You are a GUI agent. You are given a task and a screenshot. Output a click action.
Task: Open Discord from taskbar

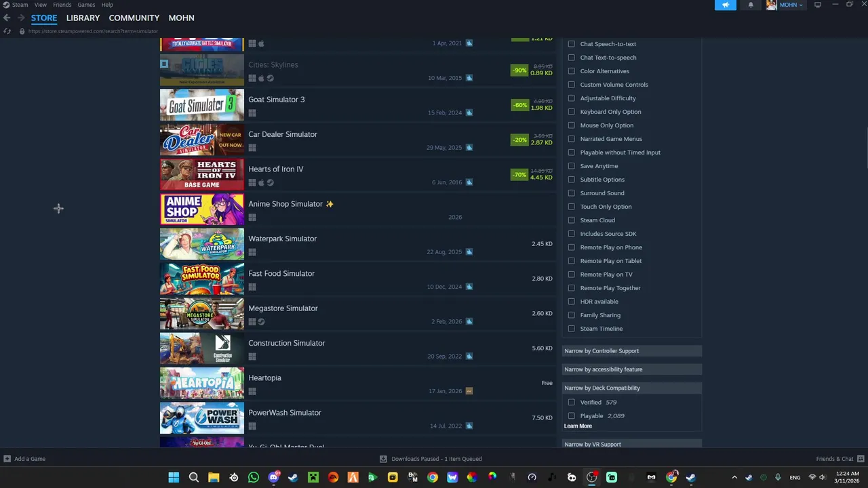coord(273,477)
